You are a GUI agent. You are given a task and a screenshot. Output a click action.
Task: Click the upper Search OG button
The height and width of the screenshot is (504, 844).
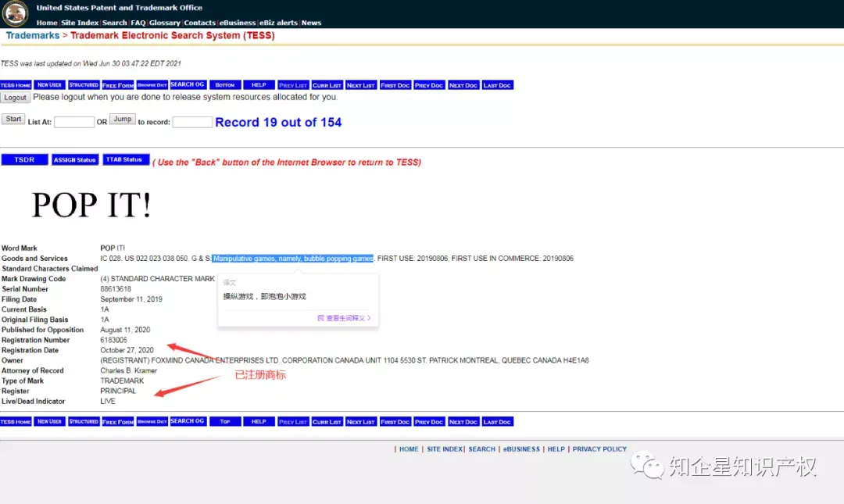[188, 85]
